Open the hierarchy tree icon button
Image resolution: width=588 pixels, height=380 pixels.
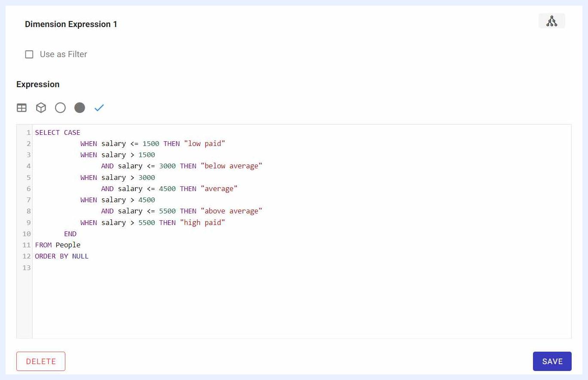(x=551, y=21)
